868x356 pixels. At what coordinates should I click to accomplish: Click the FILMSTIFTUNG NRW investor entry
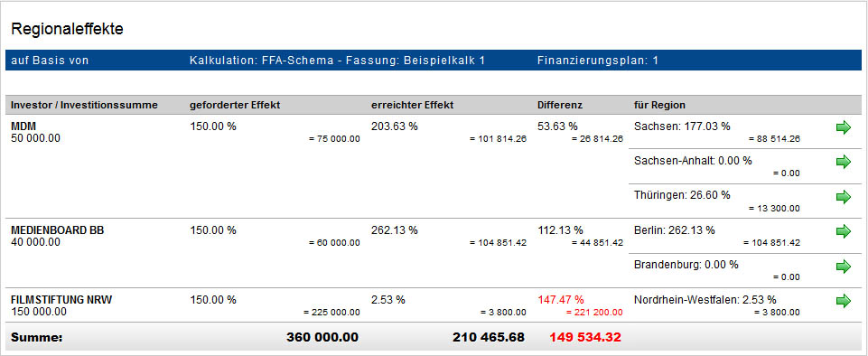pyautogui.click(x=61, y=300)
